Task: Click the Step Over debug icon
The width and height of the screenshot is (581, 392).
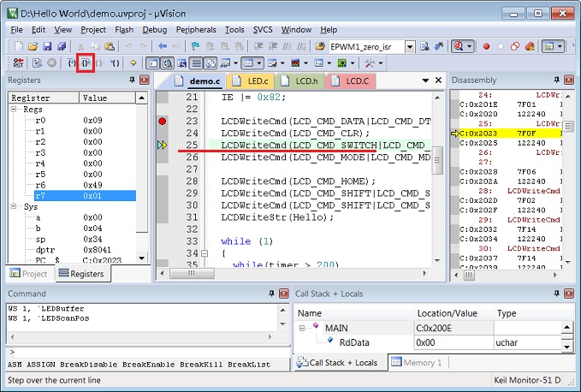Action: click(x=86, y=63)
